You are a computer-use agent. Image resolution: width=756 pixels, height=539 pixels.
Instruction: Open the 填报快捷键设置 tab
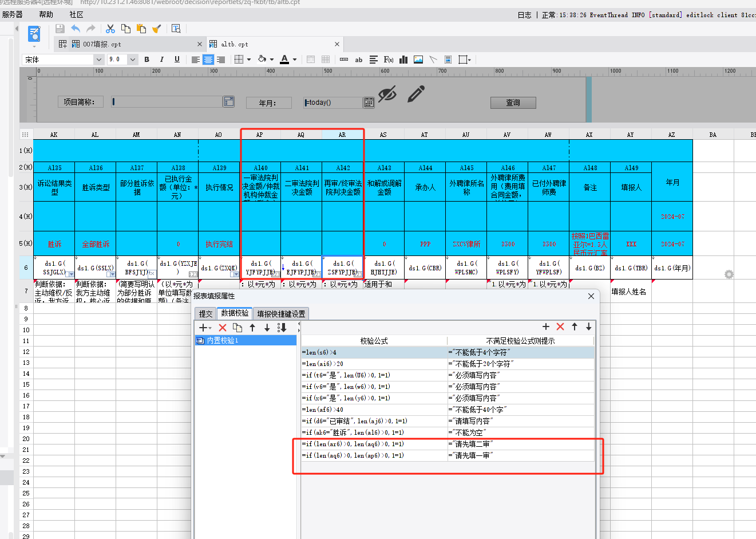click(281, 313)
